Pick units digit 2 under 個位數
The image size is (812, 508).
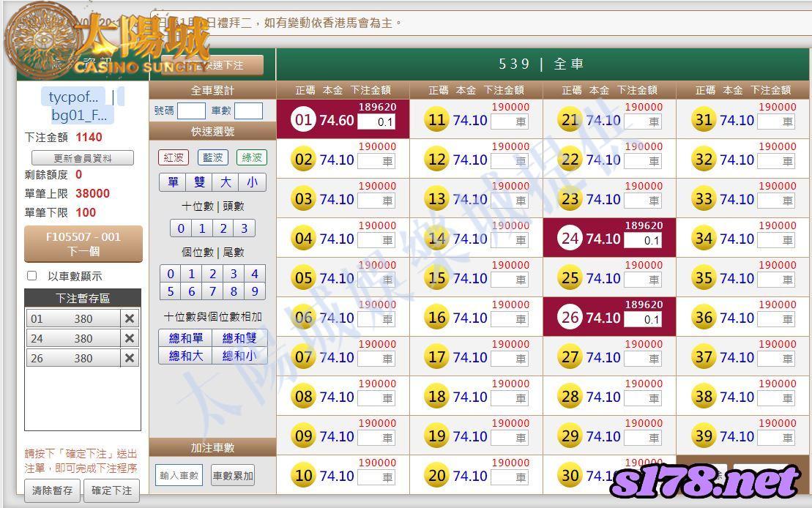(212, 274)
